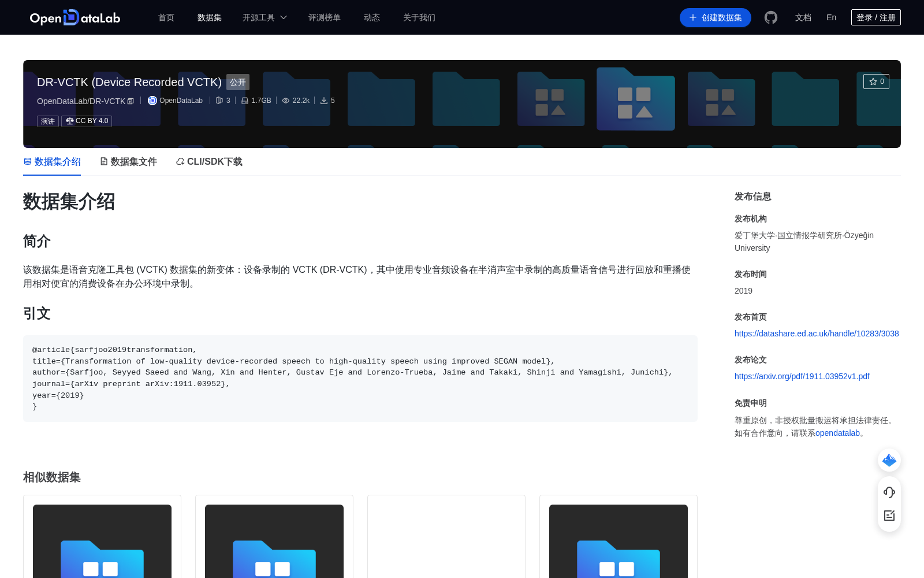924x578 pixels.
Task: Open 数据集 in the navigation bar
Action: tap(210, 17)
